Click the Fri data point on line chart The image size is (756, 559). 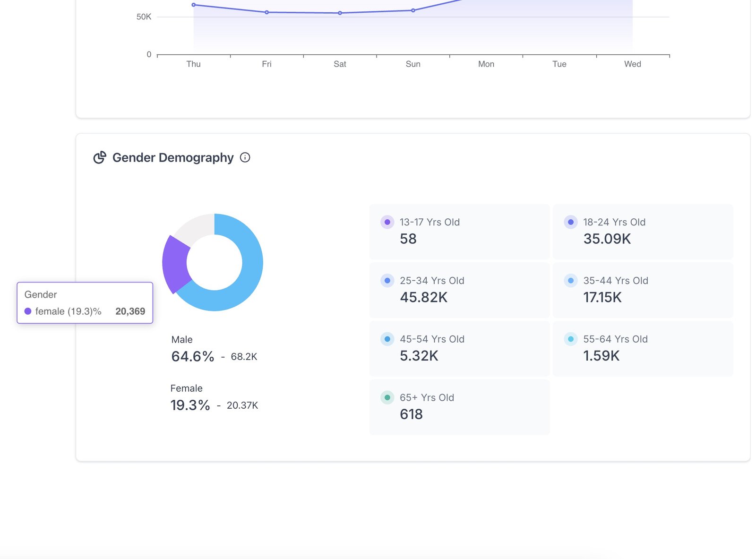point(267,12)
